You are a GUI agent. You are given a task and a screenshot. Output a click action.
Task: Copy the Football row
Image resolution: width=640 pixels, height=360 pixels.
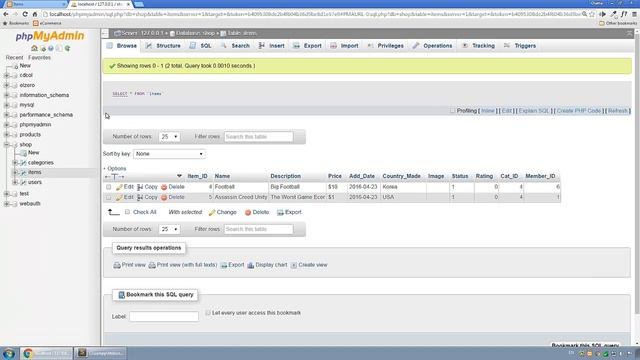(147, 187)
